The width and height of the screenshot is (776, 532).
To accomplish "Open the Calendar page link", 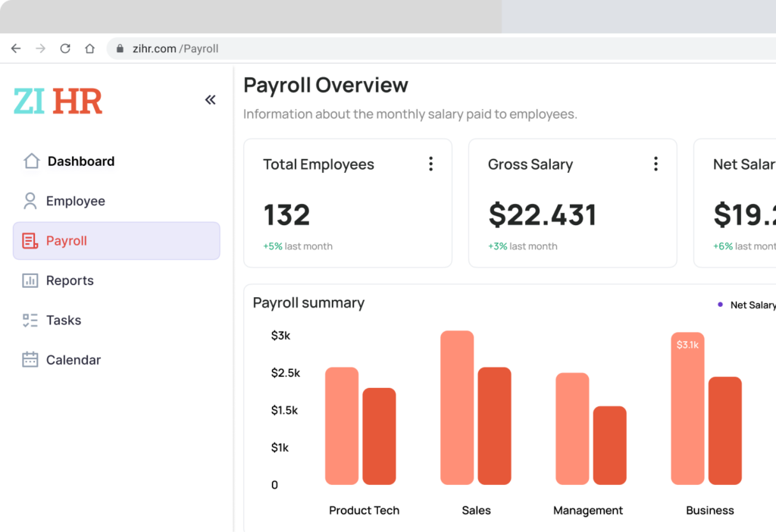I will click(73, 360).
